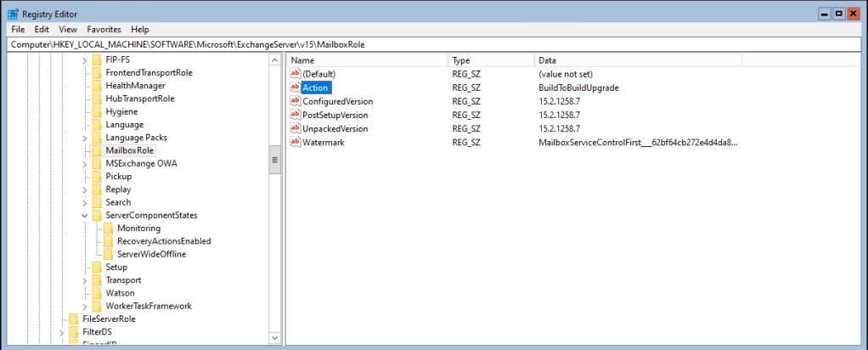Screen dimensions: 868x350
Task: Expand the Language Packs key
Action: pos(84,138)
